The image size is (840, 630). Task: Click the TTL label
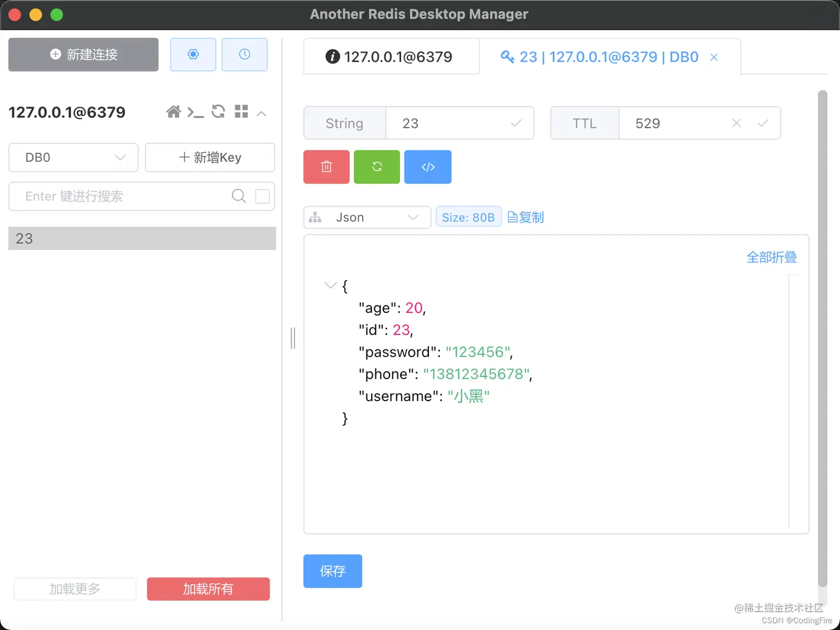pos(584,123)
